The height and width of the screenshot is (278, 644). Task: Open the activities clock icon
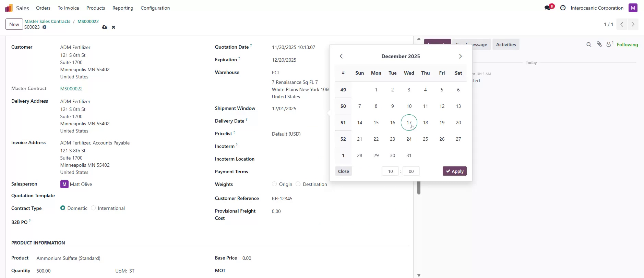(563, 8)
